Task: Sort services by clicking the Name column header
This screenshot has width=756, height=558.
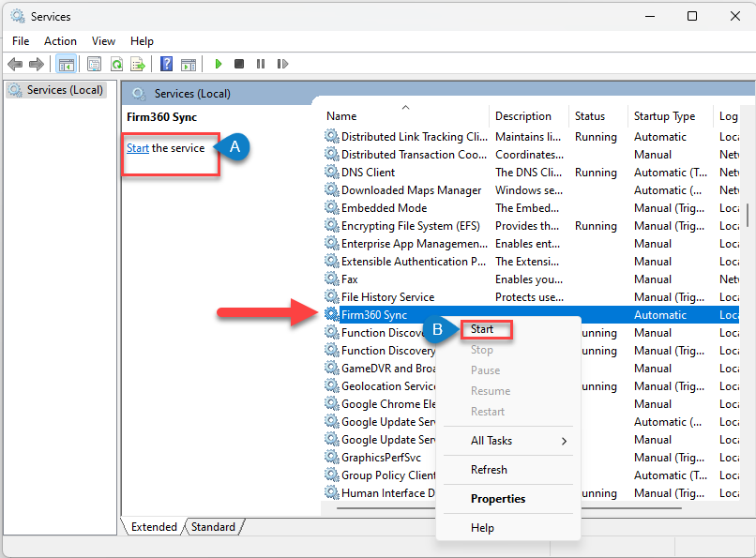Action: click(x=340, y=115)
